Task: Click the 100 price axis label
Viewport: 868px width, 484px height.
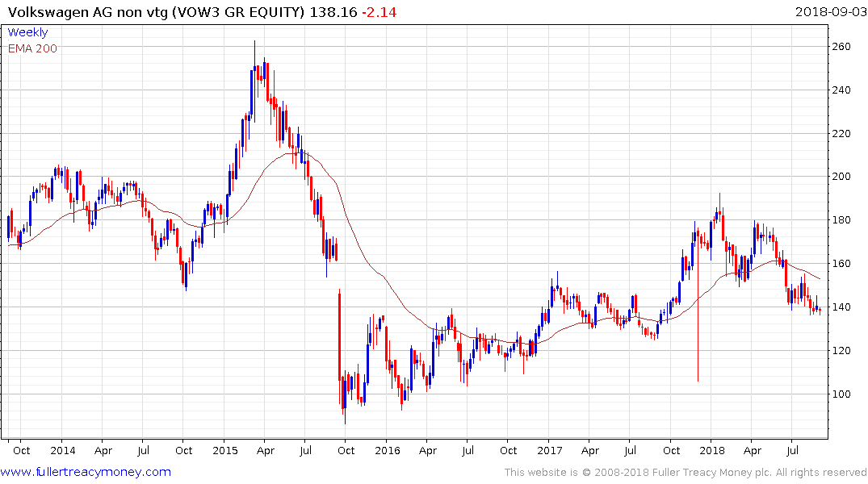Action: point(841,394)
